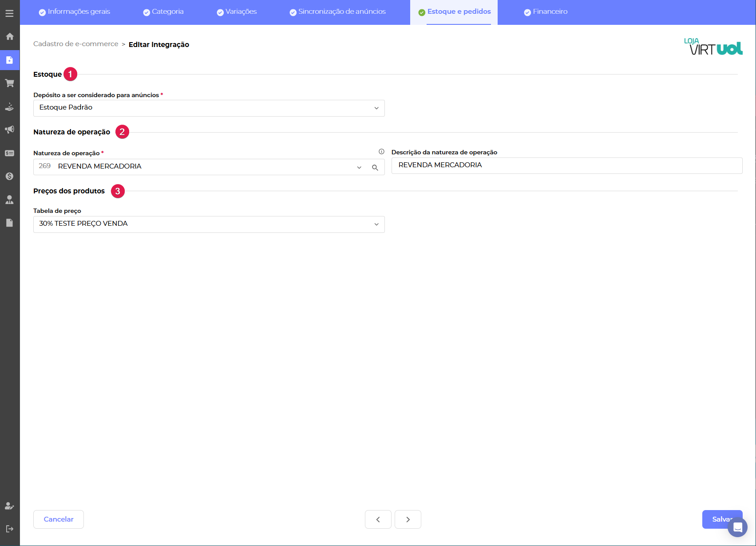Click info icon above Natureza de operação field
This screenshot has width=756, height=546.
coord(381,152)
